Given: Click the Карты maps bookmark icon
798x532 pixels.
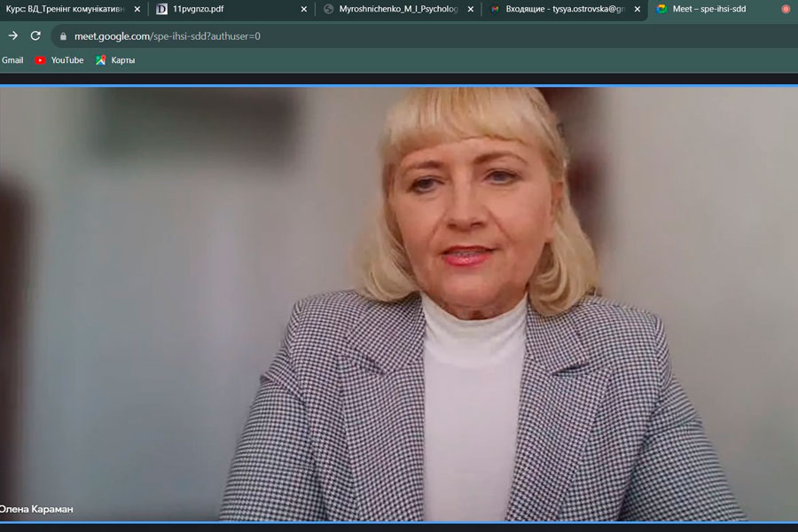Looking at the screenshot, I should (101, 60).
